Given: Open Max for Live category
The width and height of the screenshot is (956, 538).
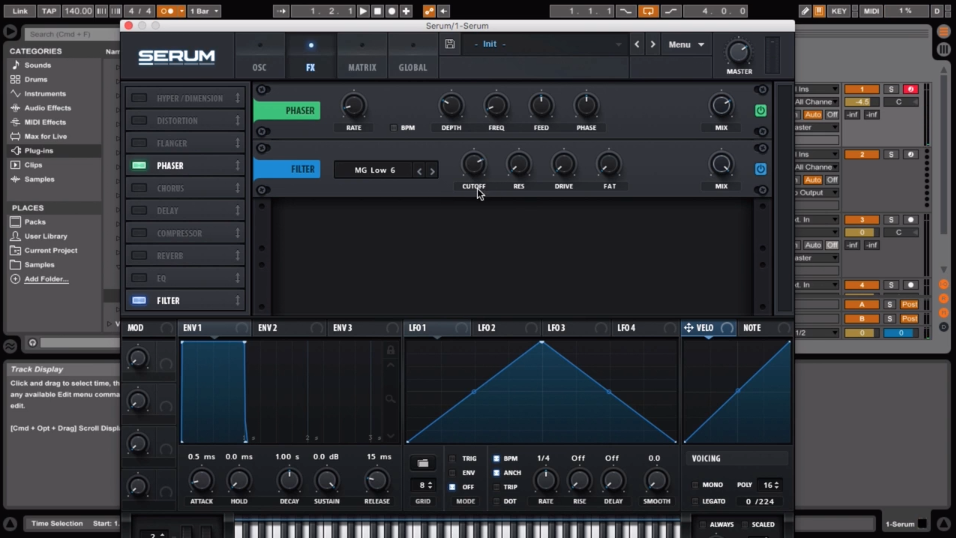Looking at the screenshot, I should point(46,137).
